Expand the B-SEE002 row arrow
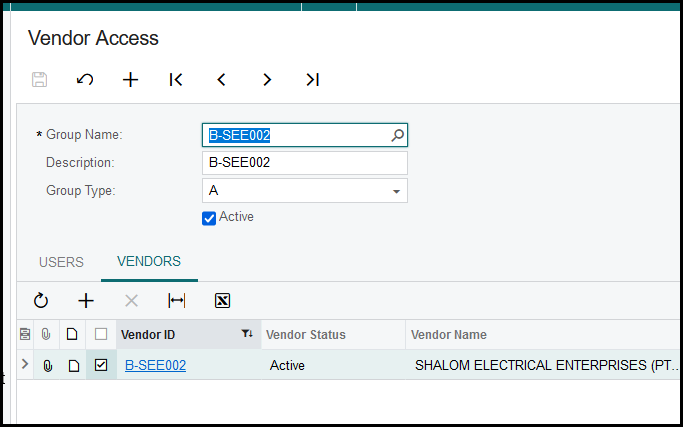 25,365
